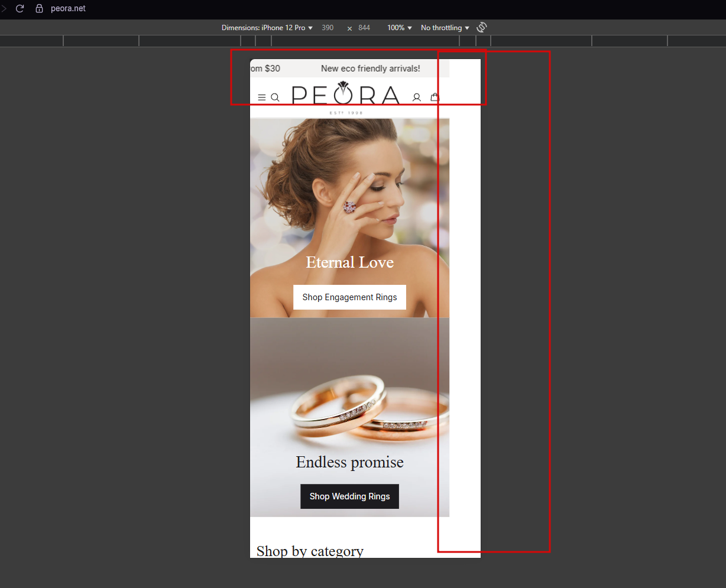This screenshot has width=726, height=588.
Task: Click the PEORA logo
Action: [346, 98]
